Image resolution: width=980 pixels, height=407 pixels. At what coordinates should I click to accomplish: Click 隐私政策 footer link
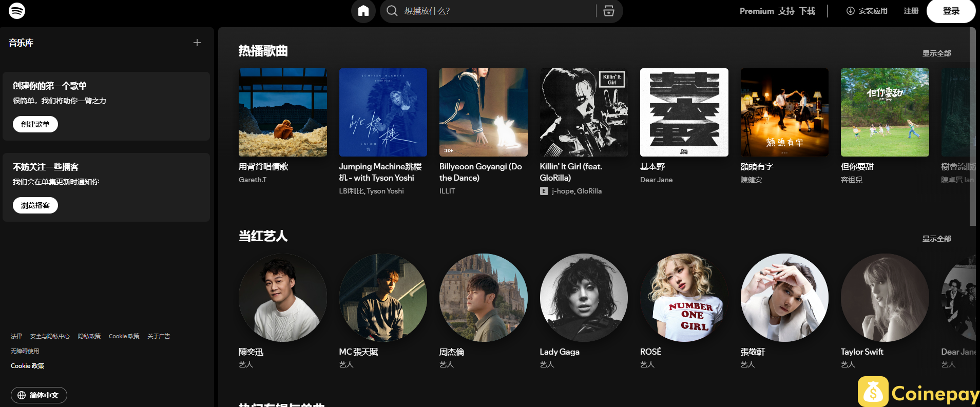click(x=89, y=336)
